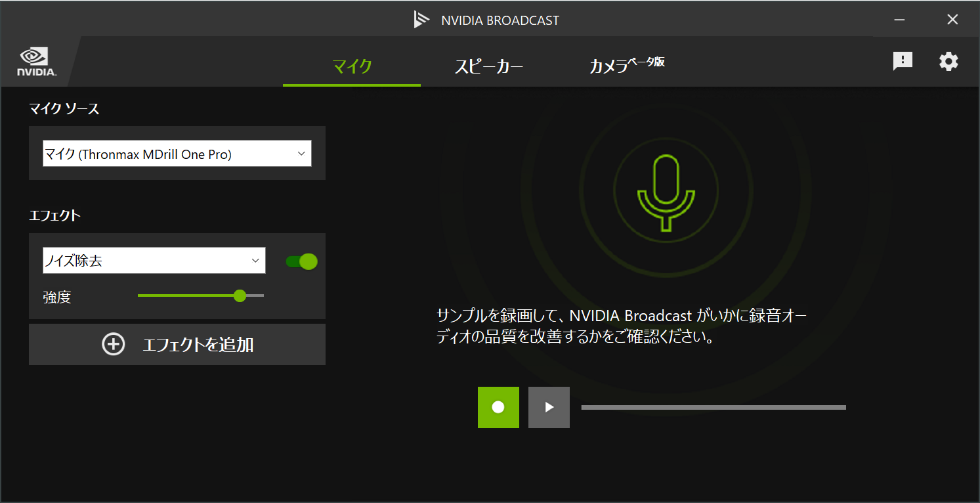980x503 pixels.
Task: Click the green microphone icon
Action: click(666, 192)
